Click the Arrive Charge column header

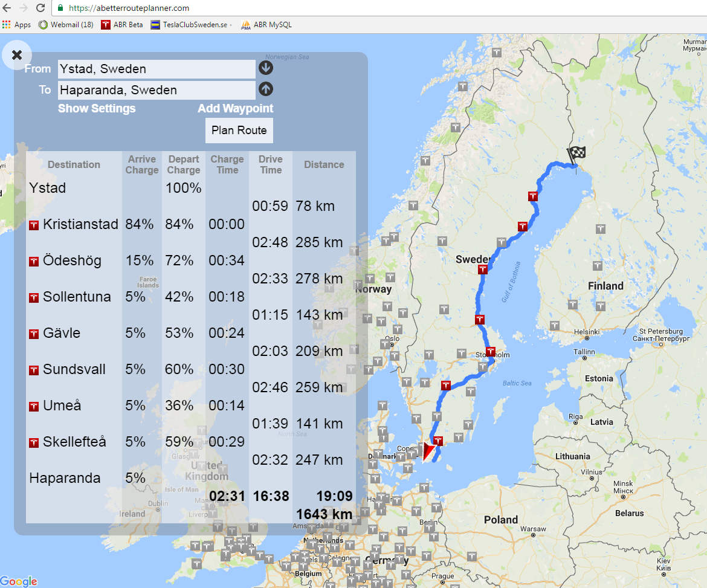[142, 164]
